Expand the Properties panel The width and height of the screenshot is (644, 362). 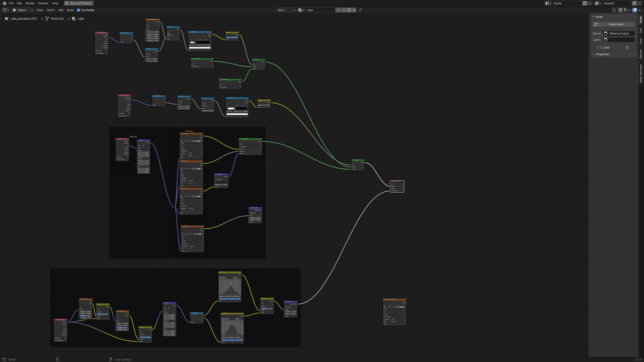(594, 54)
